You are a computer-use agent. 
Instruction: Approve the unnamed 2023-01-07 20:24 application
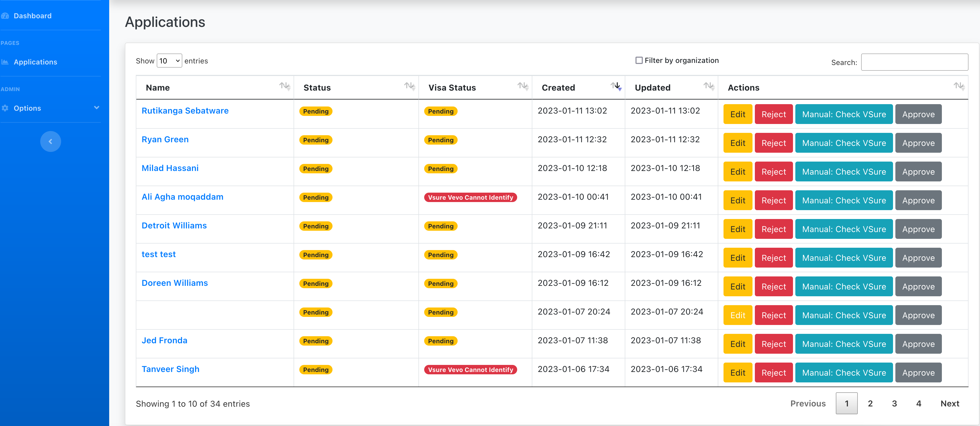[x=918, y=315]
